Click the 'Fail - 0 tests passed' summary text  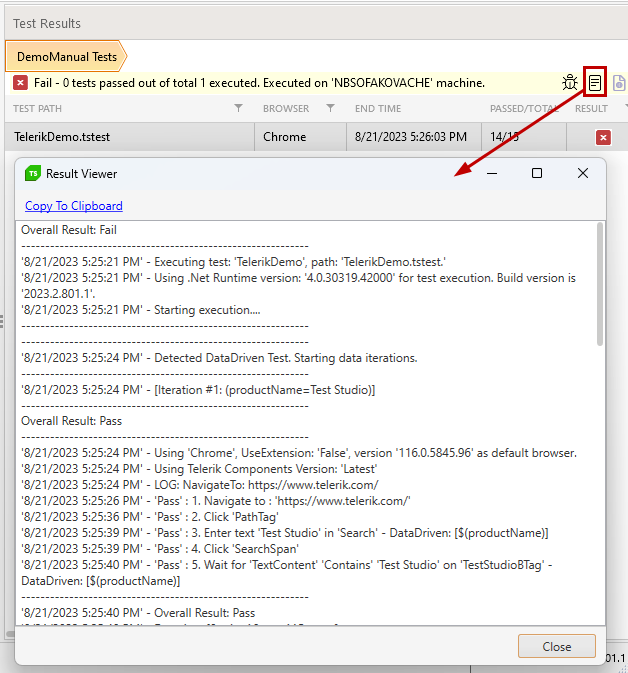259,83
